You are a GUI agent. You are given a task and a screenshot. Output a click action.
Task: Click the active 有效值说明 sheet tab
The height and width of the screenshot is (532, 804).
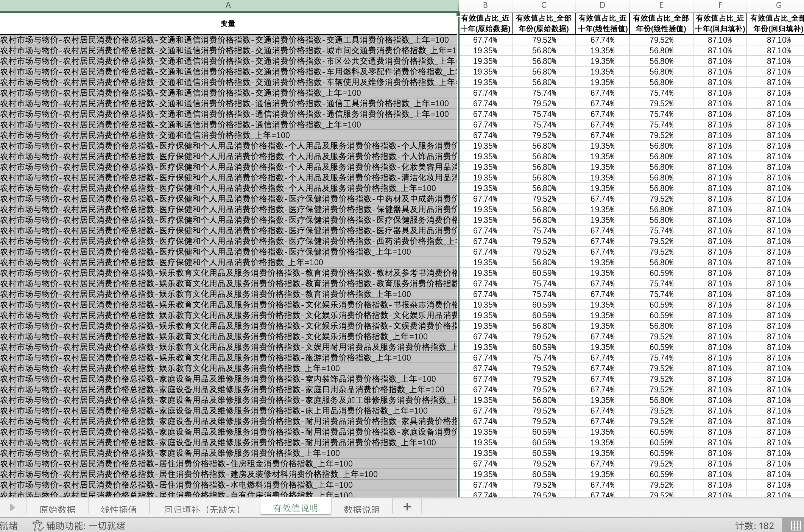click(295, 508)
